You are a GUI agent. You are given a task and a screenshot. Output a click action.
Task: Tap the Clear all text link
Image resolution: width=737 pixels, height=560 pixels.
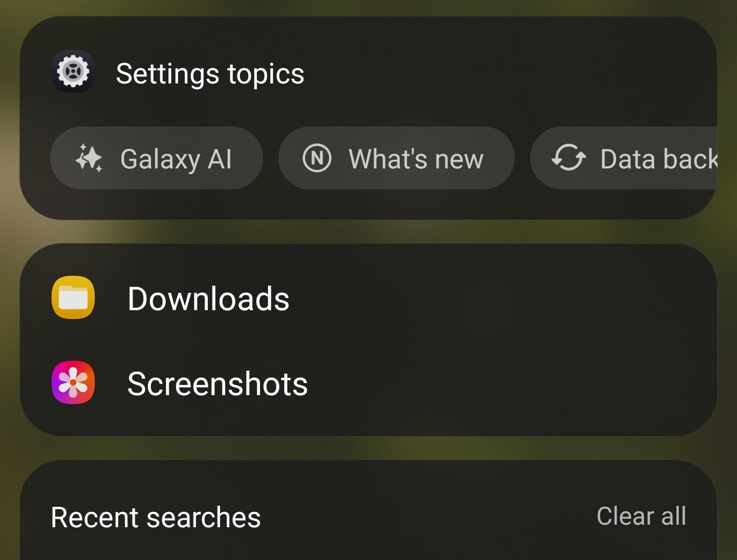(641, 516)
